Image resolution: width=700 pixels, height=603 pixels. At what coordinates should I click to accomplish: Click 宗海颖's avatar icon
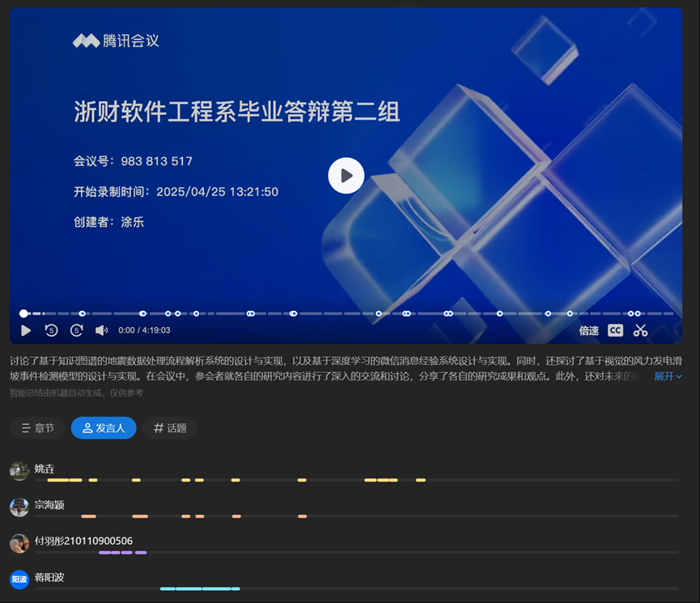click(x=19, y=507)
